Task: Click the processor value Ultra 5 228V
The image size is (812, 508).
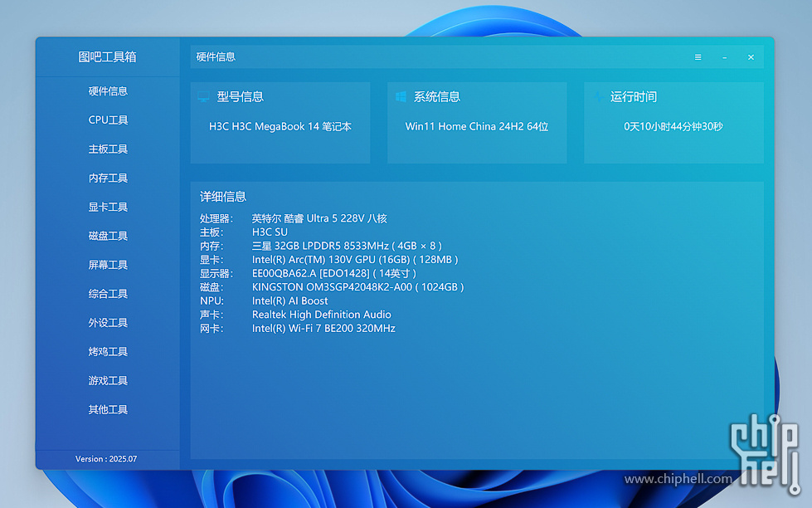Action: pos(319,219)
